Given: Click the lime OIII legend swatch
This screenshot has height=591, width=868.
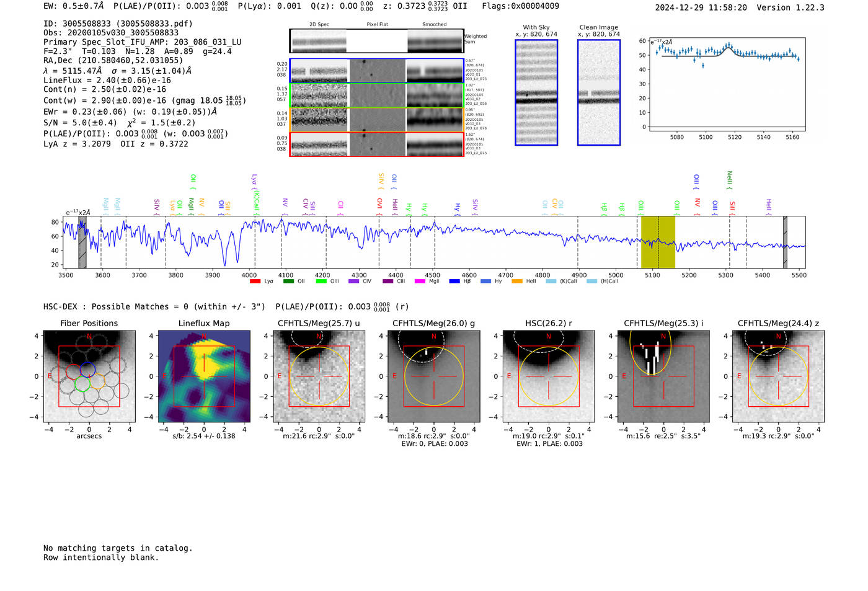Looking at the screenshot, I should point(321,281).
